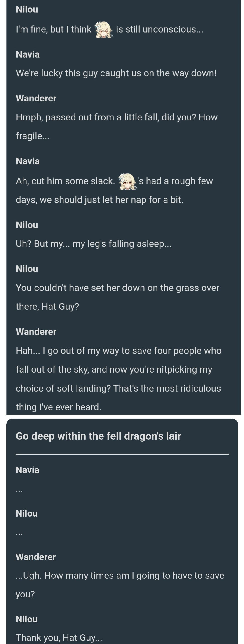Click the "You couldn't have set her down" line
This screenshot has width=244, height=644.
(117, 288)
